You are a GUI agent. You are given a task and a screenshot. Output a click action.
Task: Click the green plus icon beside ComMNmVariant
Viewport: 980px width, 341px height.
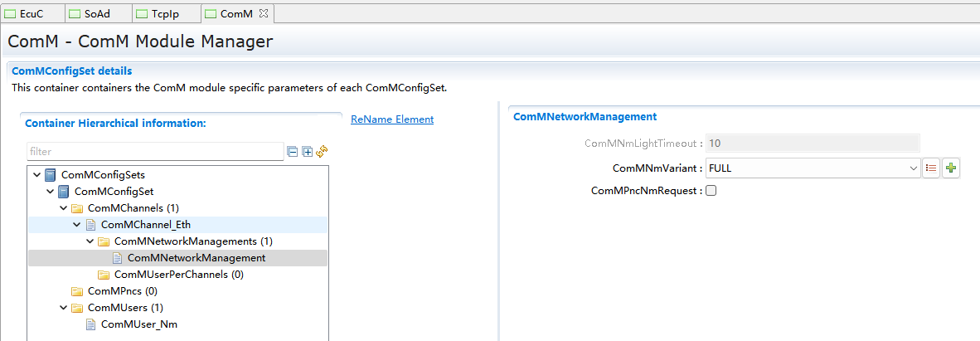[x=951, y=168]
